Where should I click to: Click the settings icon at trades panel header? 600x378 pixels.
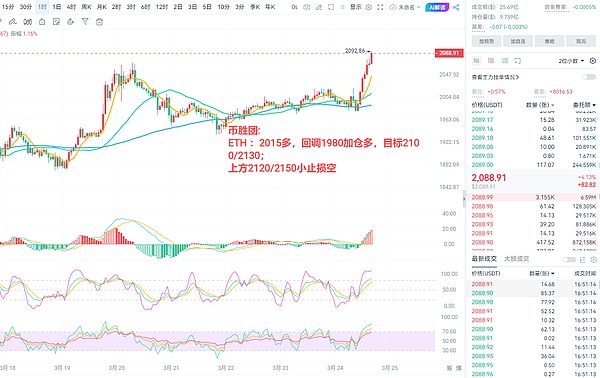tap(593, 259)
